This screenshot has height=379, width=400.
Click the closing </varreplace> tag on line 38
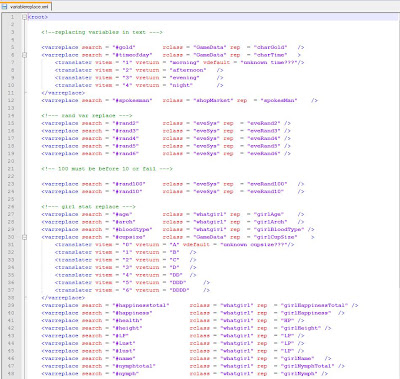point(63,298)
